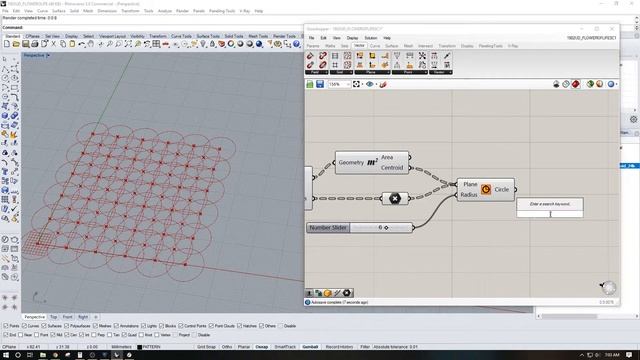This screenshot has width=640, height=360.
Task: Click the Save disk icon in Rhino toolbar
Action: click(25, 44)
